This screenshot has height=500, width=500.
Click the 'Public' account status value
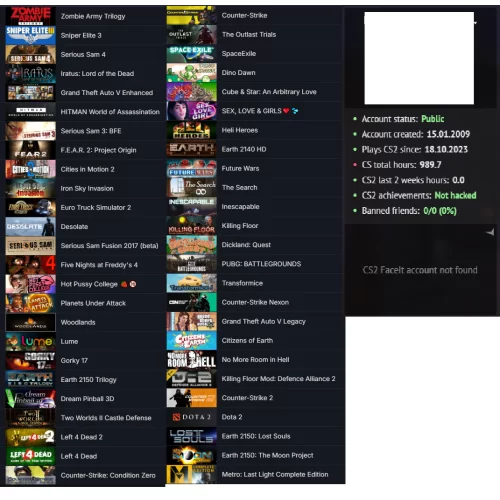point(433,119)
